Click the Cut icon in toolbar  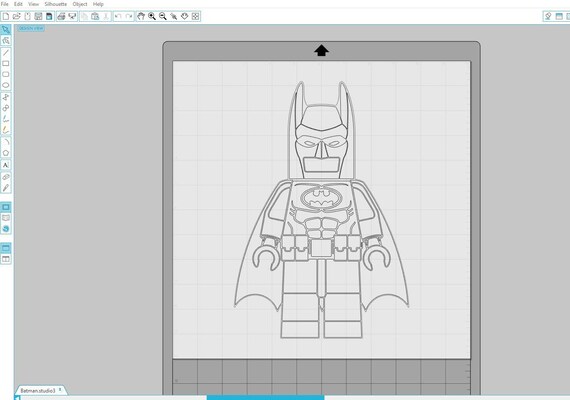tap(106, 16)
